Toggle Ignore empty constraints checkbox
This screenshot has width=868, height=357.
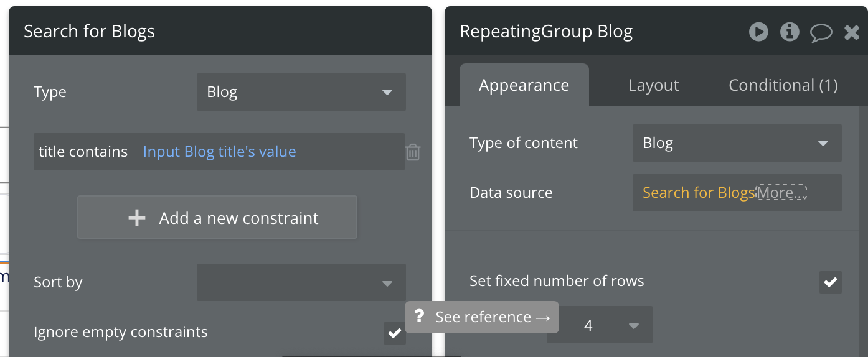(x=394, y=333)
